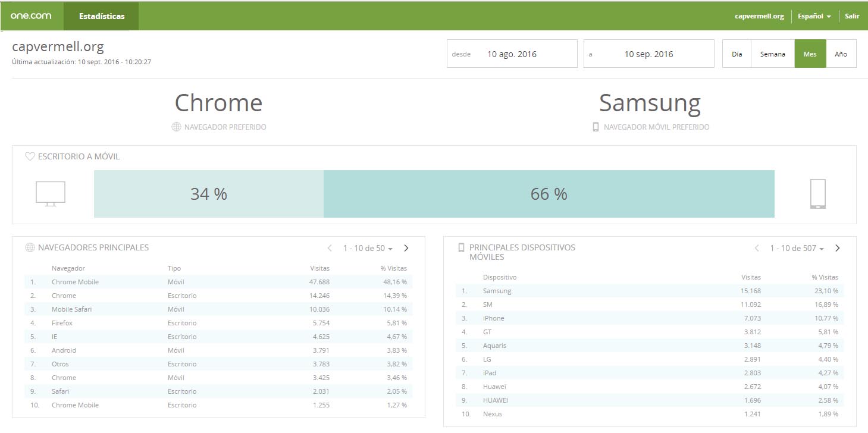Screen dimensions: 868x433
Task: Go to next page of Navegadores principales
Action: [406, 248]
